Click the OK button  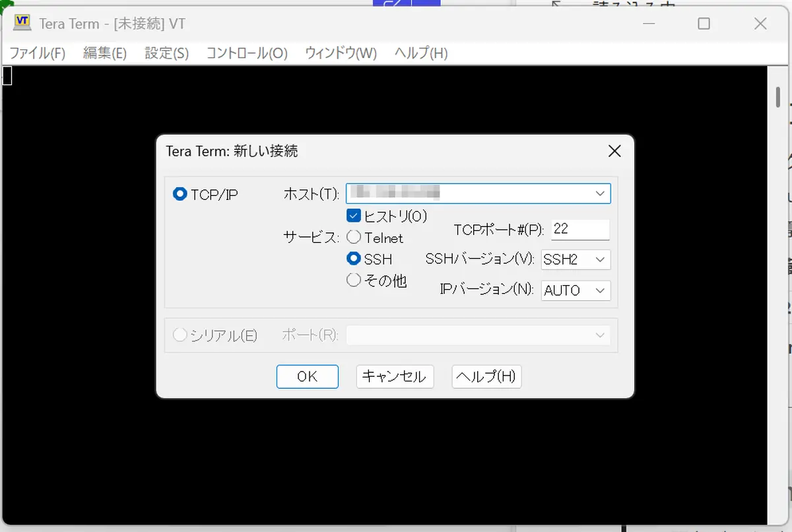click(308, 377)
